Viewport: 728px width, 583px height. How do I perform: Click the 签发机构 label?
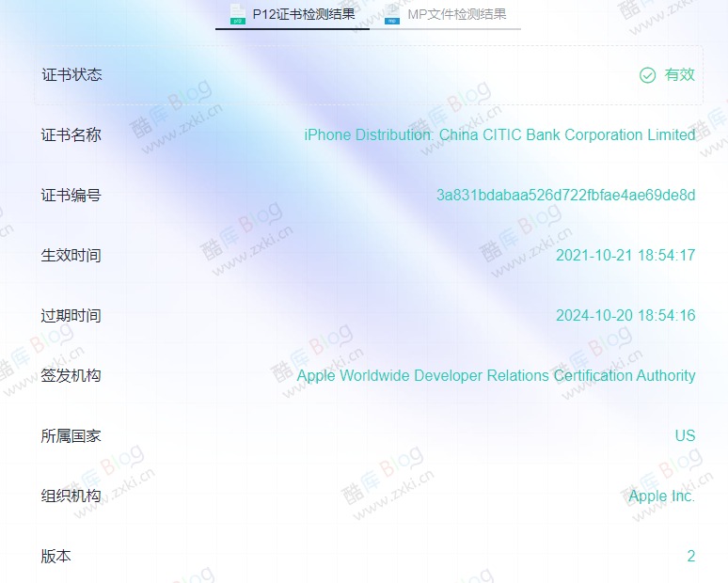[x=71, y=375]
